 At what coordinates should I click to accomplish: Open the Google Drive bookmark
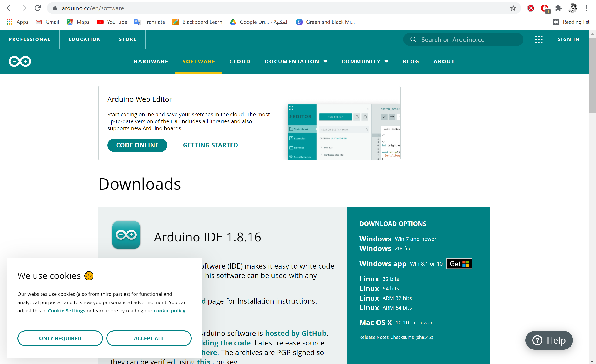coord(259,22)
